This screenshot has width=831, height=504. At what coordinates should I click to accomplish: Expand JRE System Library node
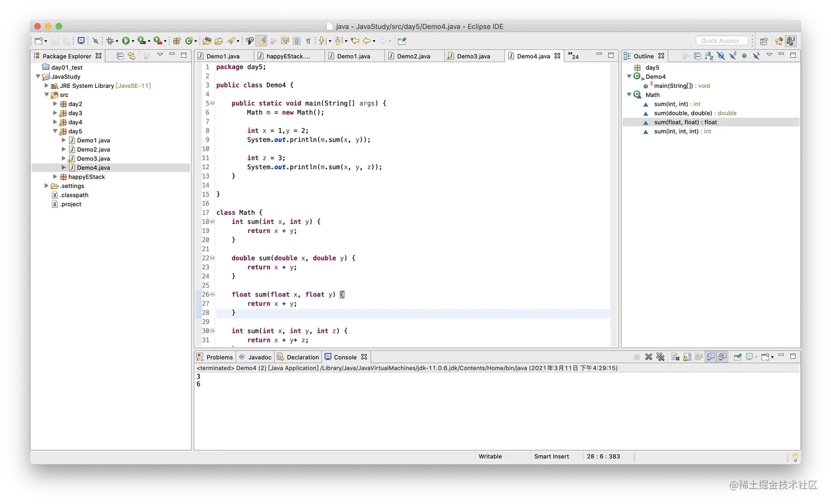(x=46, y=86)
